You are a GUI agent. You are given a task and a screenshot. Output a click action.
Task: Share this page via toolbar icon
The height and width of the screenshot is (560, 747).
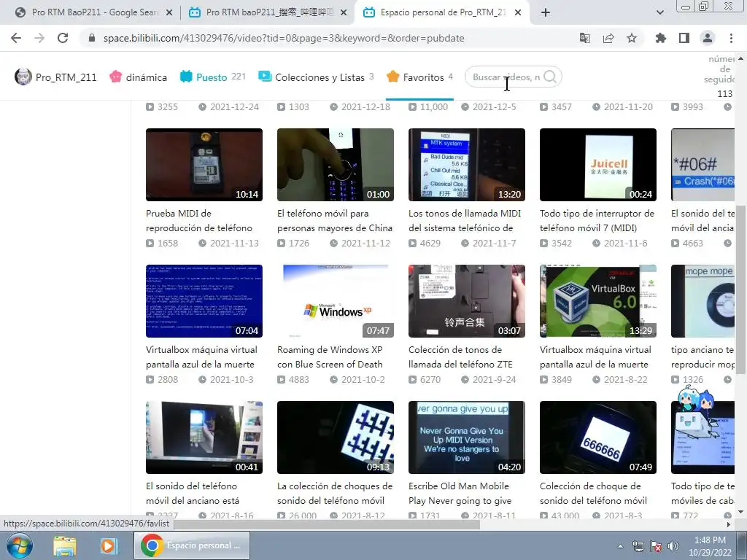tap(608, 38)
